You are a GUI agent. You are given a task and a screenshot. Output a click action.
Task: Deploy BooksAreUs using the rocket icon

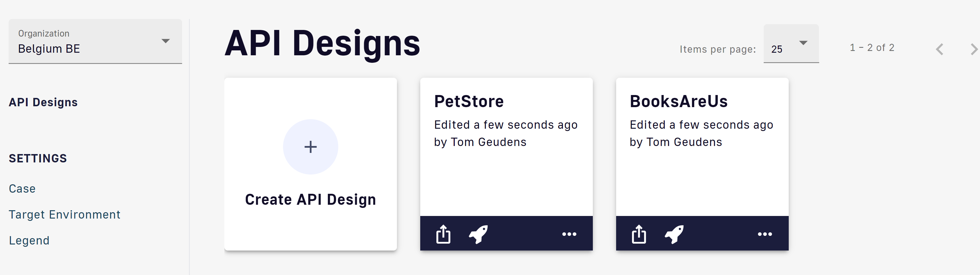[674, 234]
